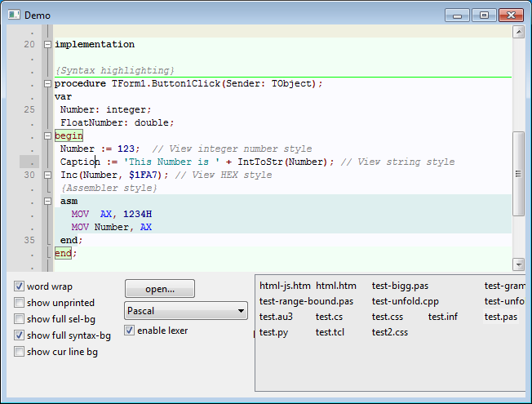Click the scrollbar up arrow in editor
The image size is (532, 404).
click(x=518, y=33)
